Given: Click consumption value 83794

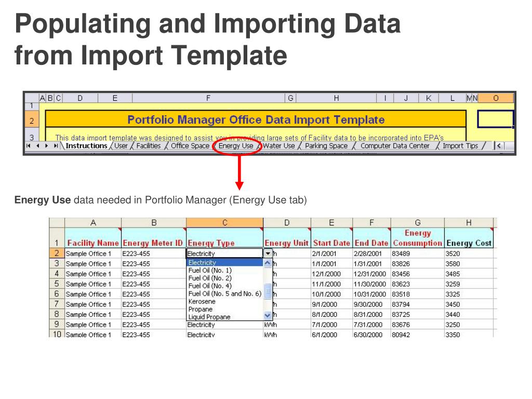Looking at the screenshot, I should coord(418,304).
